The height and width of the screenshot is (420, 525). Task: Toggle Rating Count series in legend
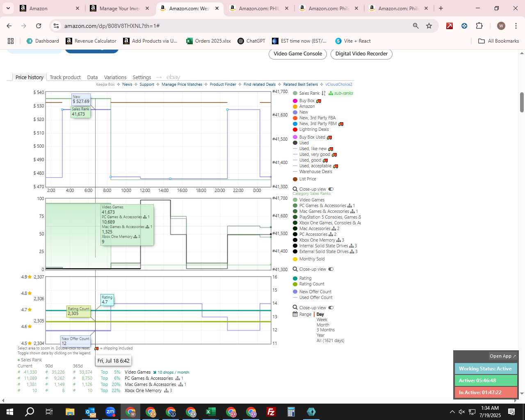point(308,284)
